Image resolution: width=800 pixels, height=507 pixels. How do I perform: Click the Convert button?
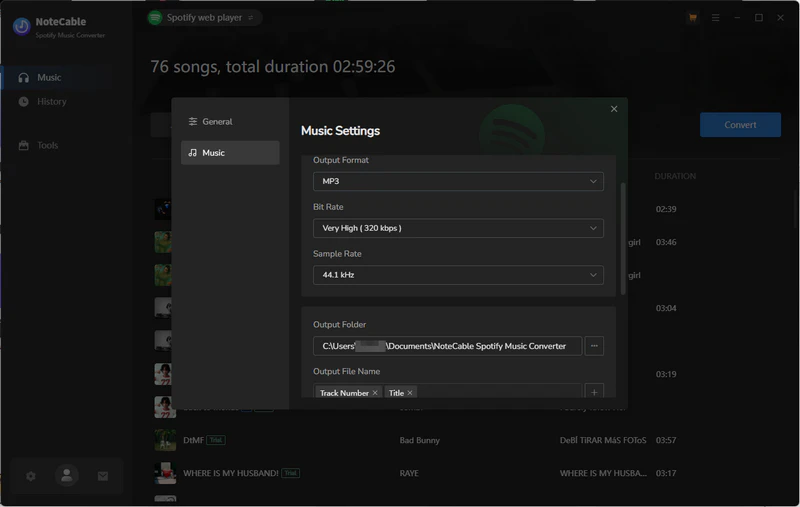tap(740, 124)
